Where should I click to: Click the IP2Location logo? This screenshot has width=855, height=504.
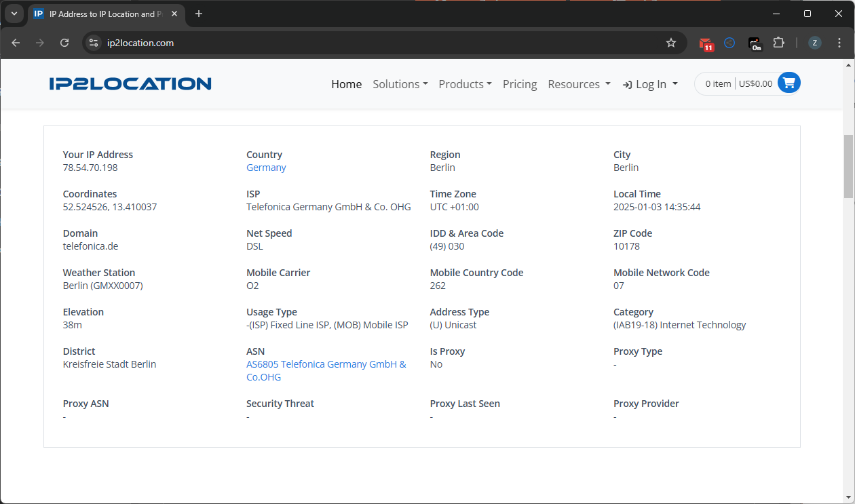[x=130, y=83]
